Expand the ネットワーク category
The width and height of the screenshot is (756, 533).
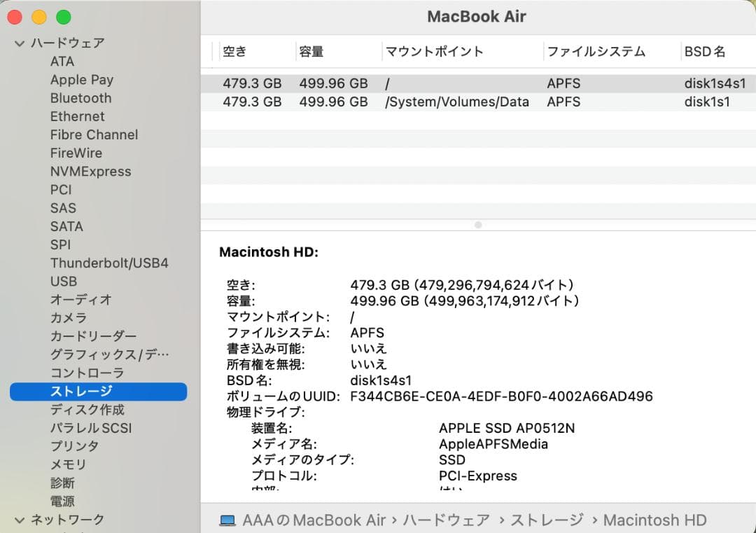click(x=20, y=519)
